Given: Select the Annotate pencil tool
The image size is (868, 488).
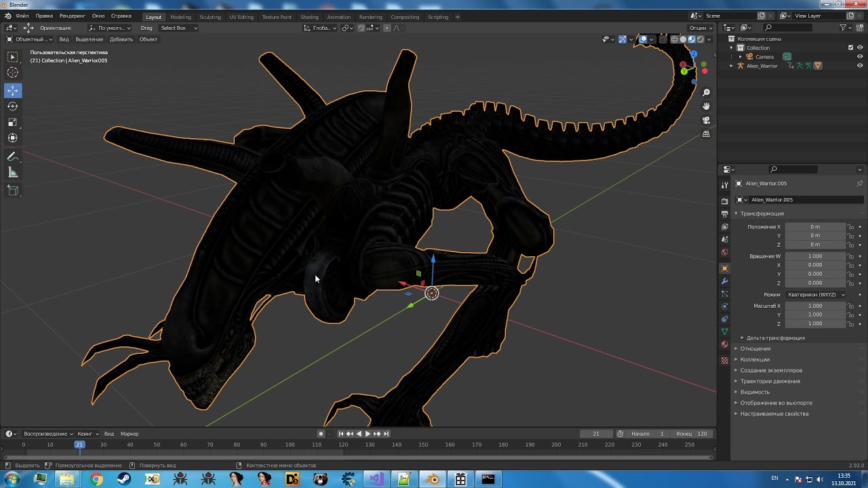Looking at the screenshot, I should (x=13, y=157).
